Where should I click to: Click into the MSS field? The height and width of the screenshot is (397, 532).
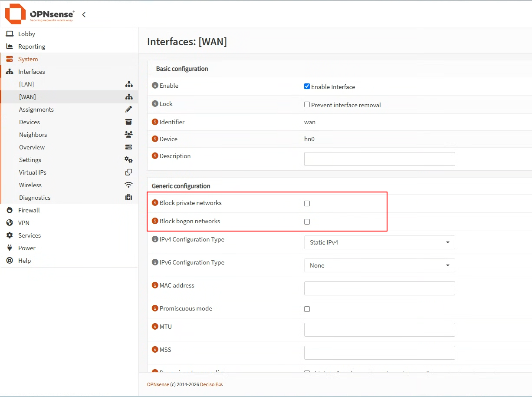tap(379, 353)
